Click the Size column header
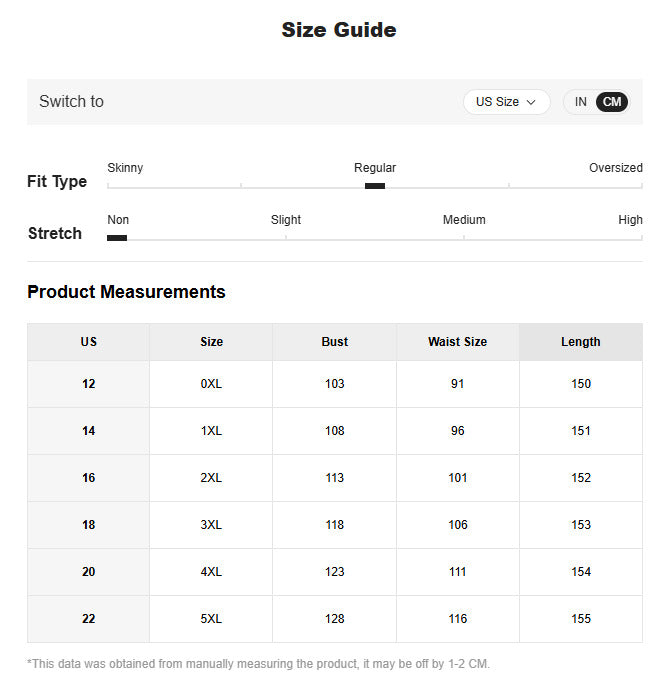Image resolution: width=672 pixels, height=683 pixels. [x=211, y=342]
